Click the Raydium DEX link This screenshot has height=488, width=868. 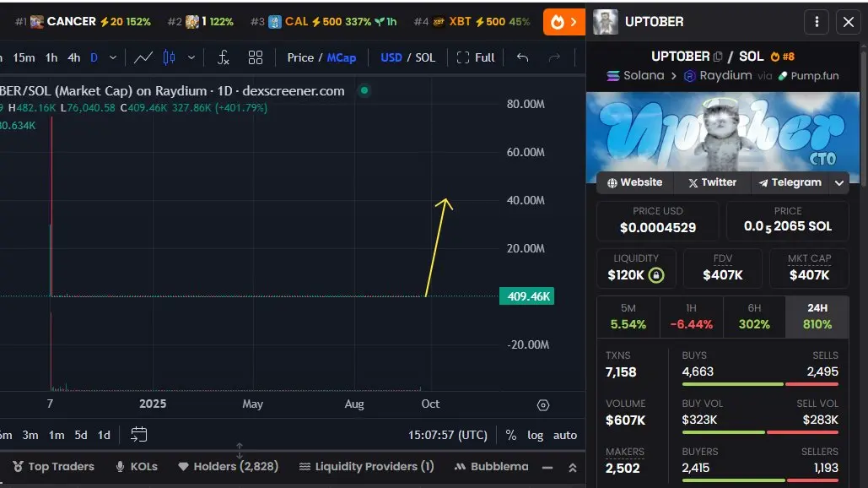[719, 75]
